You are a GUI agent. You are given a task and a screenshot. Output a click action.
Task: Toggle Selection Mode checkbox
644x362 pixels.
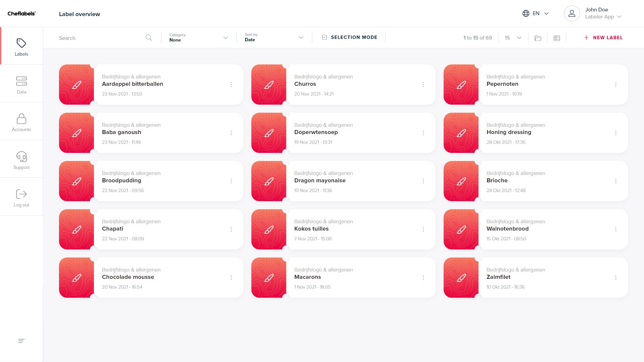[x=324, y=37]
